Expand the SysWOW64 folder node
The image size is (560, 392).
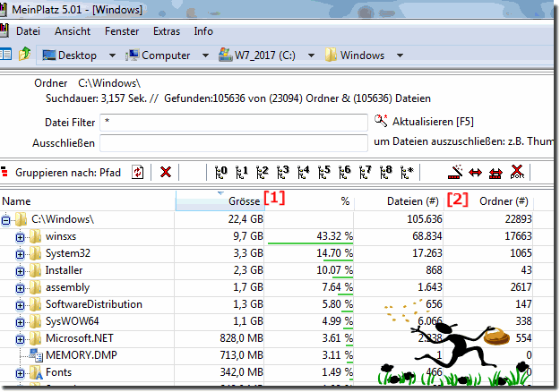20,322
